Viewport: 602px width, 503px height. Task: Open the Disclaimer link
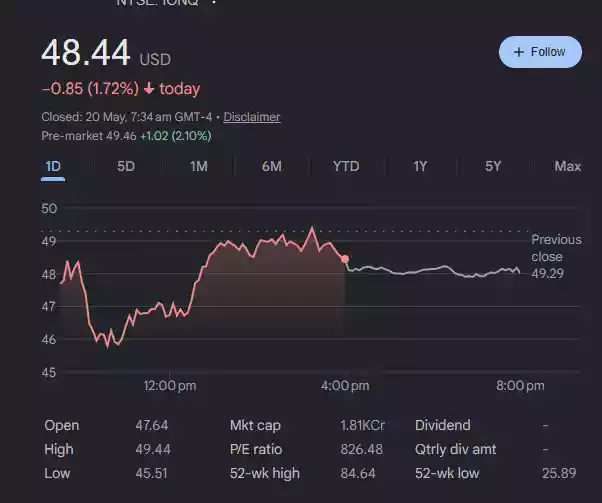click(252, 117)
